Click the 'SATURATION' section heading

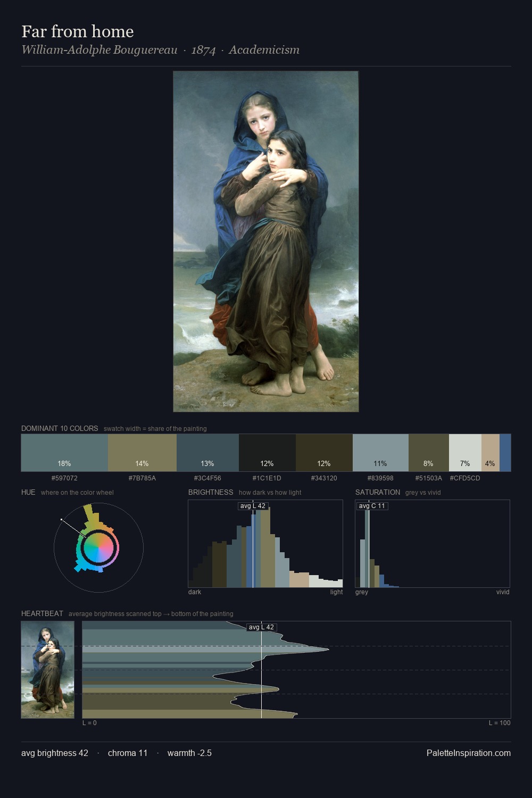tap(378, 492)
